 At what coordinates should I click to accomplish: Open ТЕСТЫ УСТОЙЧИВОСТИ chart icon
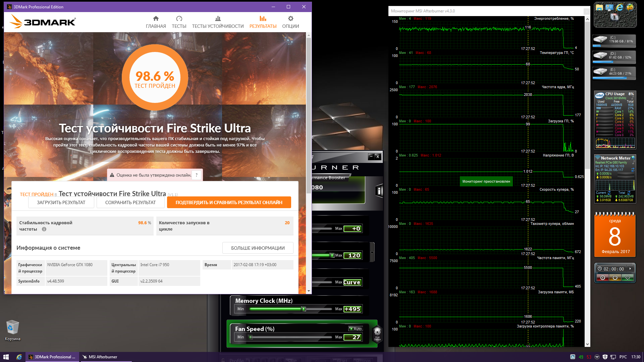pyautogui.click(x=218, y=19)
